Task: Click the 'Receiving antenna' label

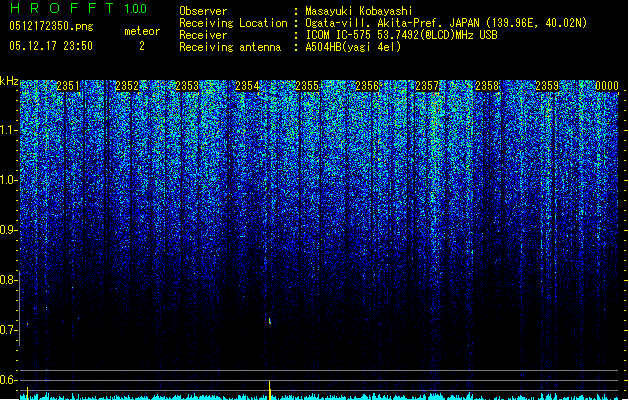Action: pos(230,47)
